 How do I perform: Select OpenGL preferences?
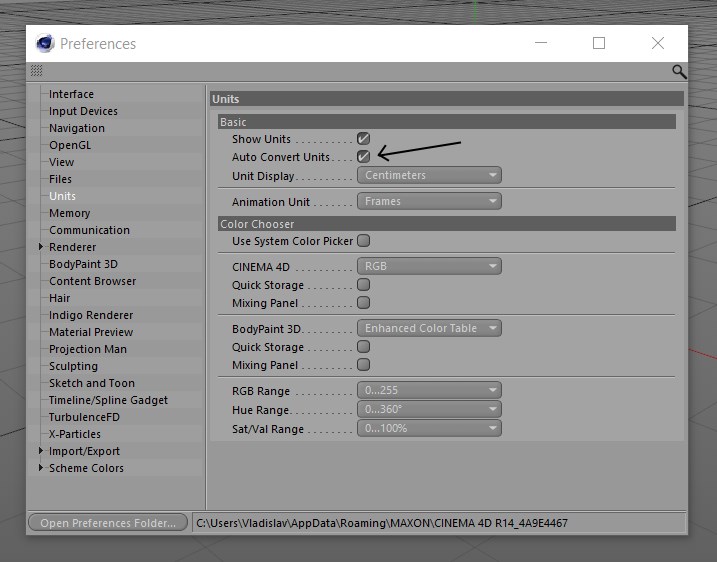point(70,145)
